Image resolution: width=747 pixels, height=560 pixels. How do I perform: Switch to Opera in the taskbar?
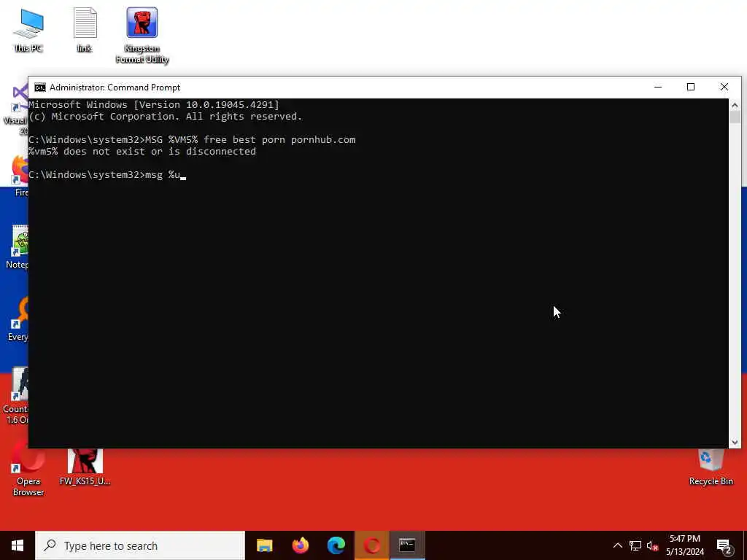coord(371,545)
